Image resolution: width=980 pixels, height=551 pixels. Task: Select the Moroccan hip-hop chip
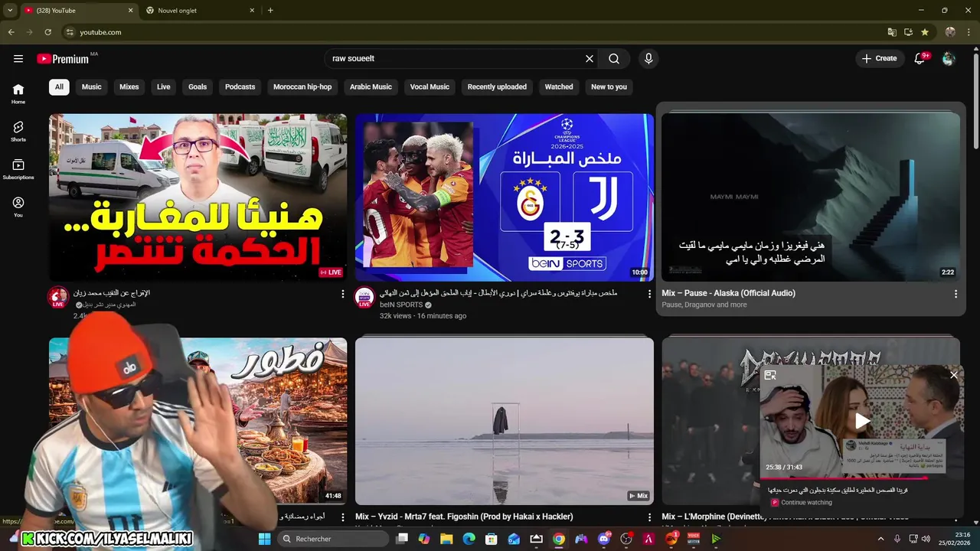pyautogui.click(x=302, y=87)
